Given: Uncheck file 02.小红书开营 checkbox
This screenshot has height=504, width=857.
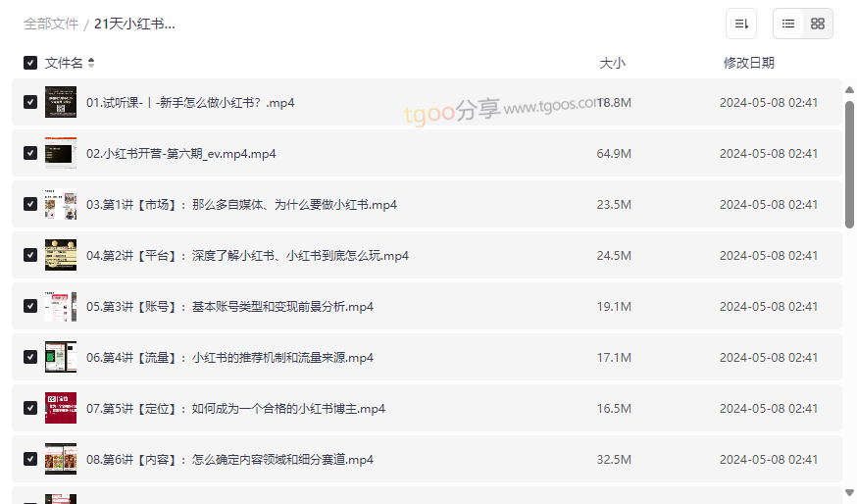Looking at the screenshot, I should coord(30,153).
